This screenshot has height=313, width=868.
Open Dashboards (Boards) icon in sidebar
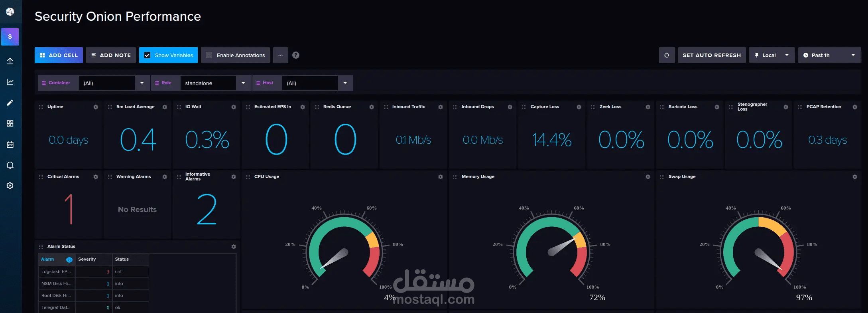pos(10,123)
